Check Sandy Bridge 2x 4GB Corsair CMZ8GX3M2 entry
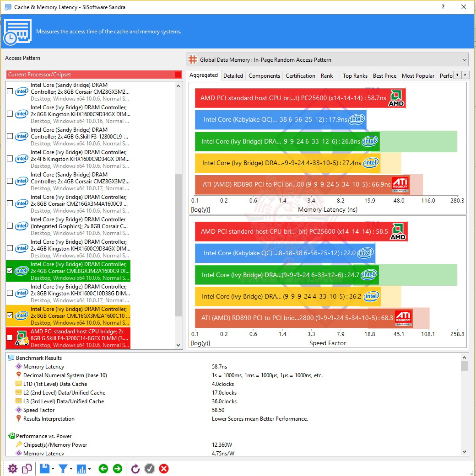 tap(10, 181)
